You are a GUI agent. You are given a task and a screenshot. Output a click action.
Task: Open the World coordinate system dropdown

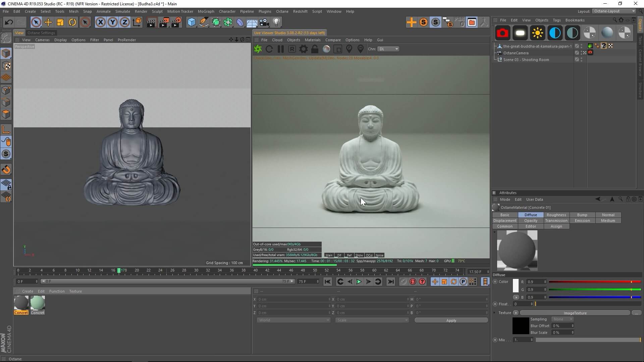point(293,320)
